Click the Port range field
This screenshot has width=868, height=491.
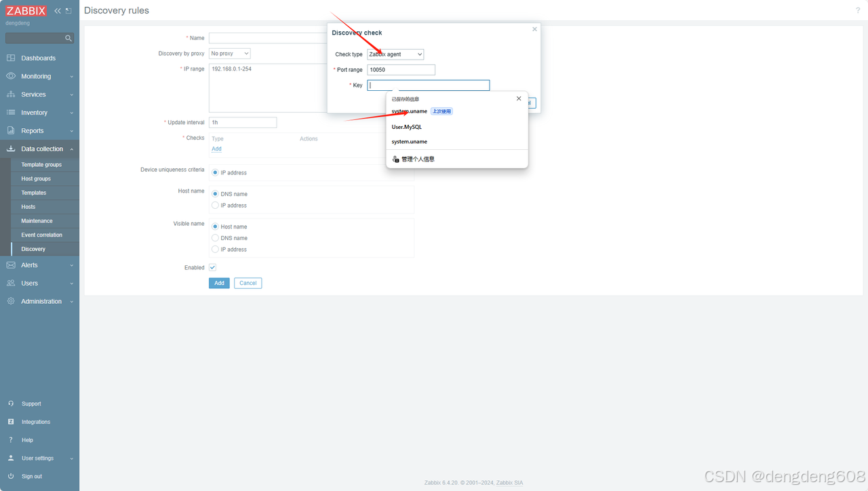pos(401,70)
